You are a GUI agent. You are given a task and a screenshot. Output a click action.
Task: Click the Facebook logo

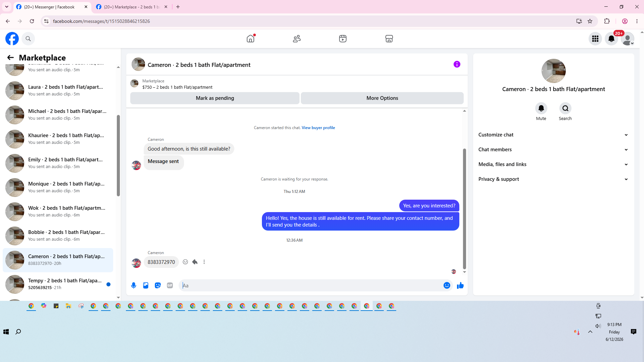pyautogui.click(x=12, y=39)
